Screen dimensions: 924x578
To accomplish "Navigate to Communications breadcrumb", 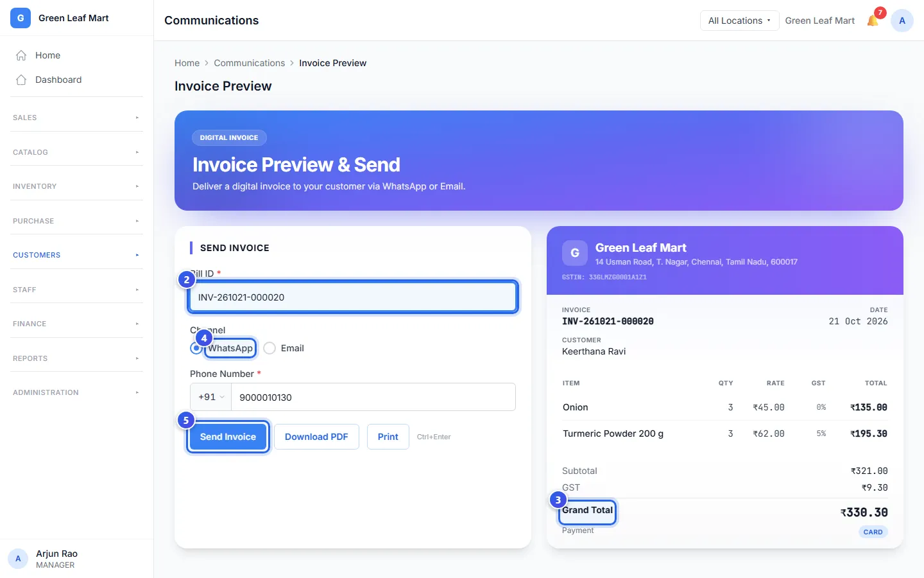I will tap(249, 63).
